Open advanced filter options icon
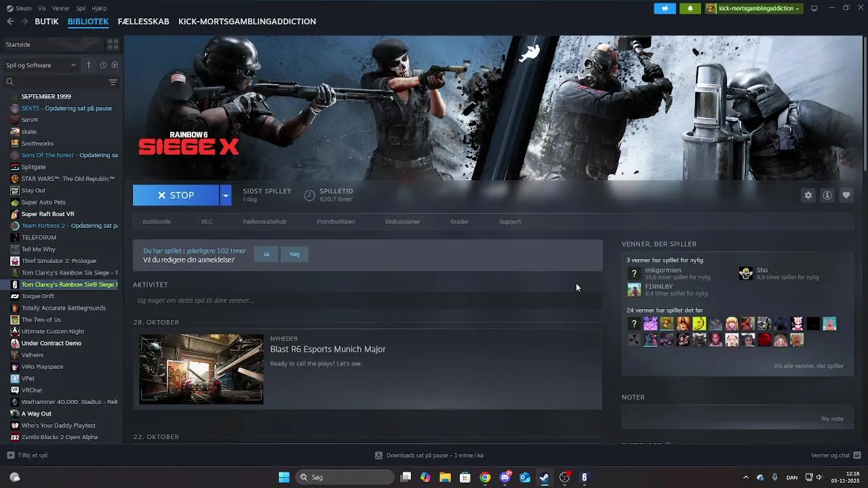 113,82
